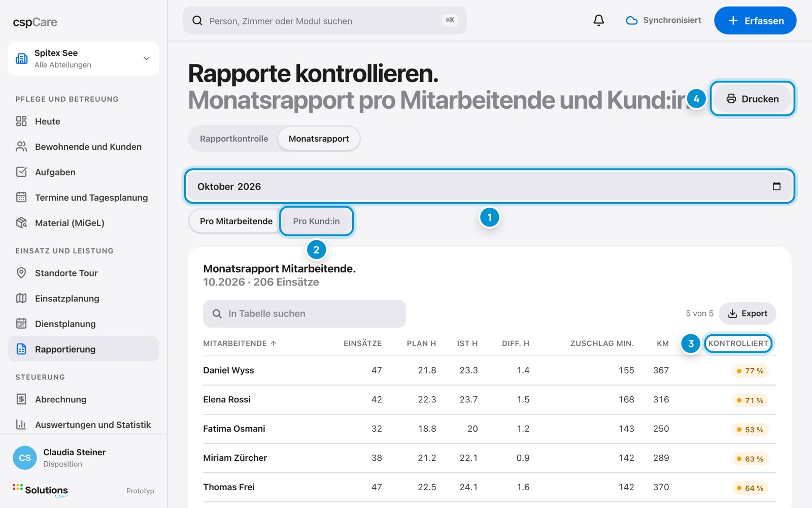Click the Erfassen button
The image size is (812, 508).
[755, 20]
